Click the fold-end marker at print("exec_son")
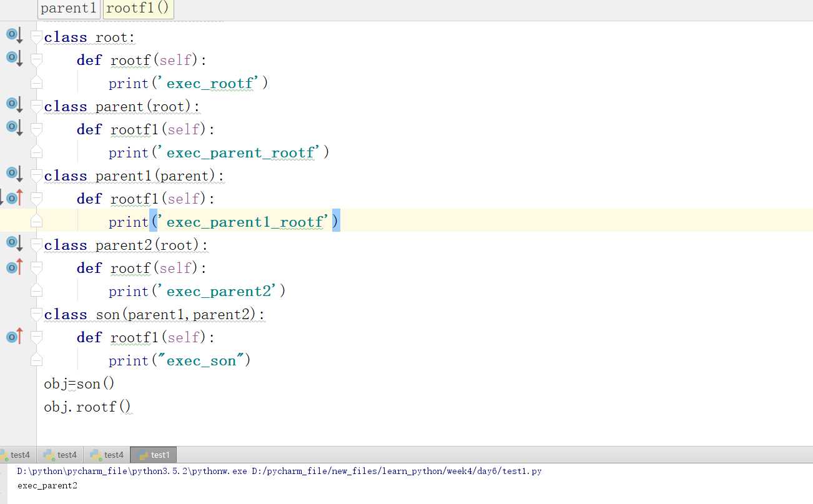Screen dimensions: 813x504 [36, 359]
